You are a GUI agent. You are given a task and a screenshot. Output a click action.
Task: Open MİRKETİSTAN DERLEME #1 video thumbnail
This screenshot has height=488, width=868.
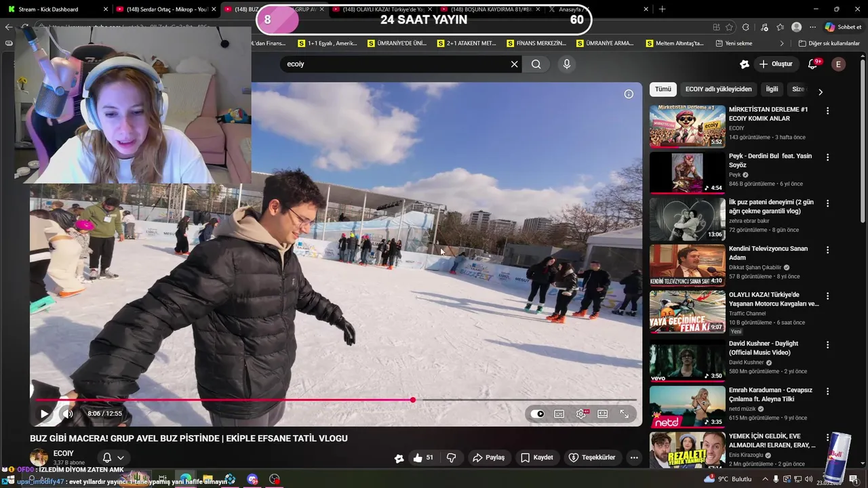tap(687, 125)
